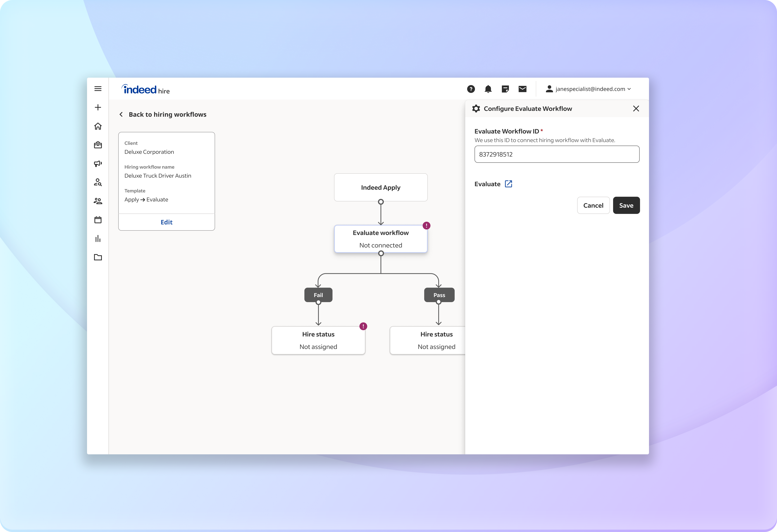777x532 pixels.
Task: Click the plus icon to create new
Action: pyautogui.click(x=98, y=107)
